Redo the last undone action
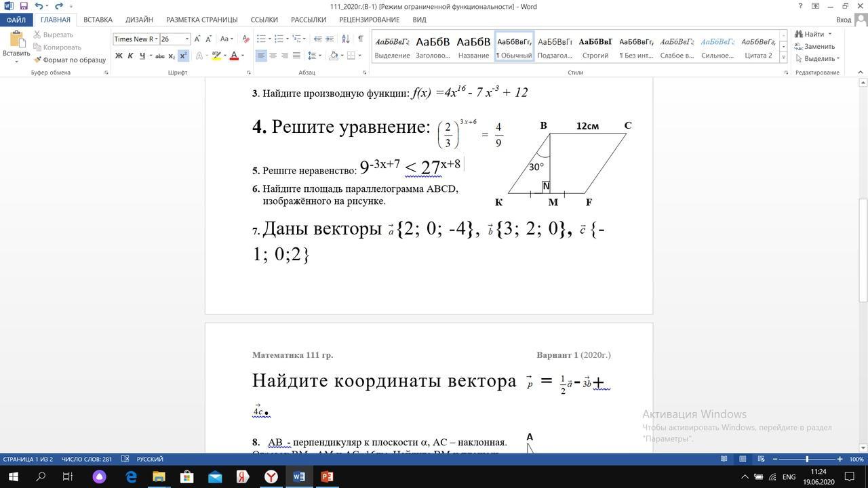868x488 pixels. click(x=59, y=6)
